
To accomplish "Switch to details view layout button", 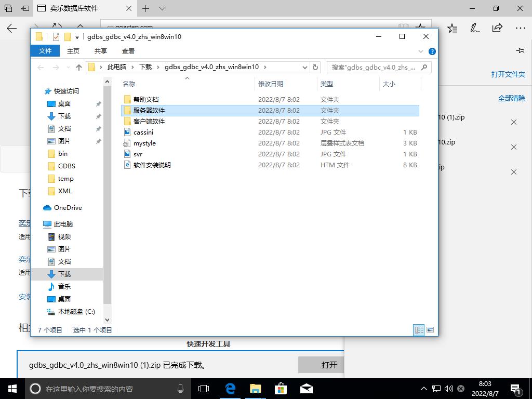I will tap(418, 330).
